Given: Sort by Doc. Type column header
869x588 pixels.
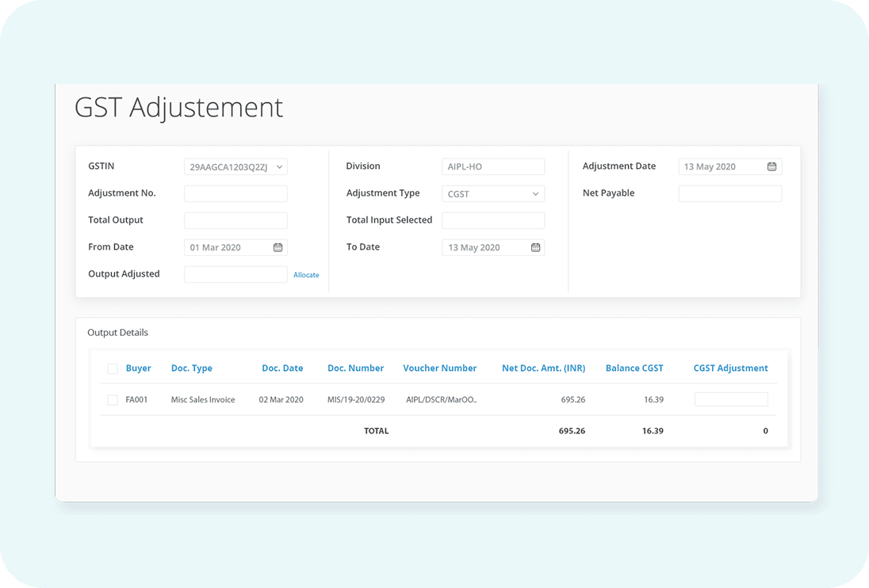Looking at the screenshot, I should (x=191, y=368).
